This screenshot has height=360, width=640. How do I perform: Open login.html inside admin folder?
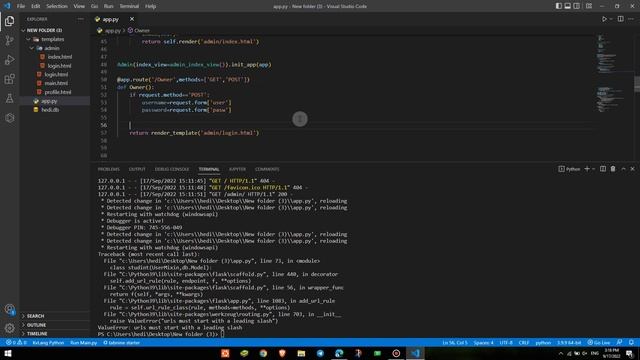click(x=59, y=66)
